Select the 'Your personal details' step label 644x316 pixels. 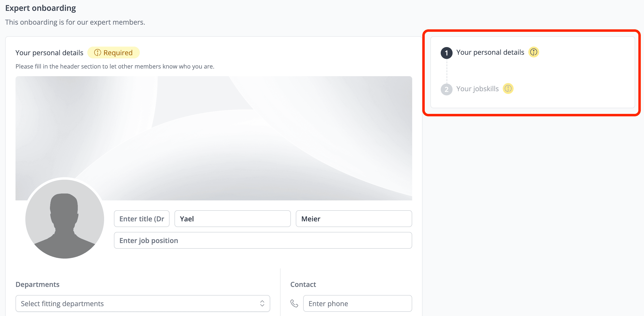coord(490,52)
